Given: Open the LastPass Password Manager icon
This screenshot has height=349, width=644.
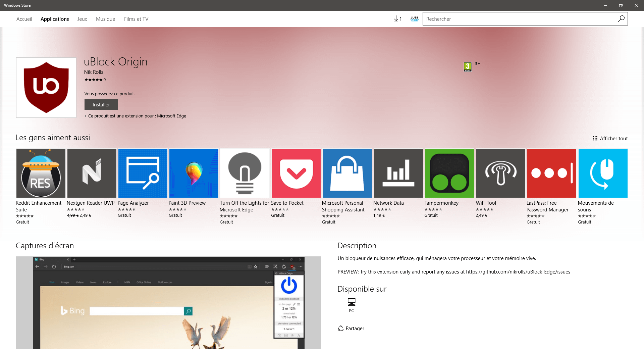Looking at the screenshot, I should click(552, 173).
